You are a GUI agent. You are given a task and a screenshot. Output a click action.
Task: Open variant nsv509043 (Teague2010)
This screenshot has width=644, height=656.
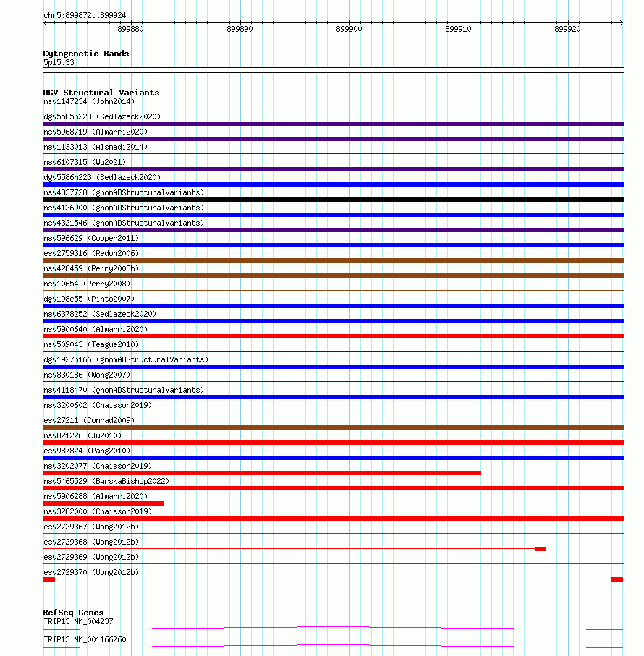pos(90,344)
